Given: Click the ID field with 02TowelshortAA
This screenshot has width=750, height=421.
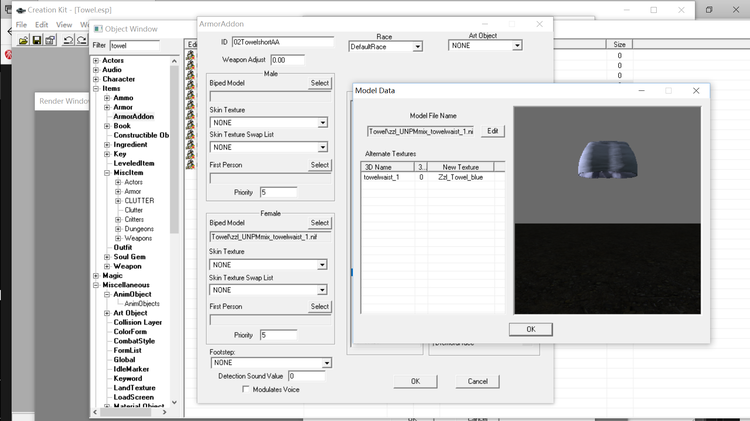Looking at the screenshot, I should 283,42.
